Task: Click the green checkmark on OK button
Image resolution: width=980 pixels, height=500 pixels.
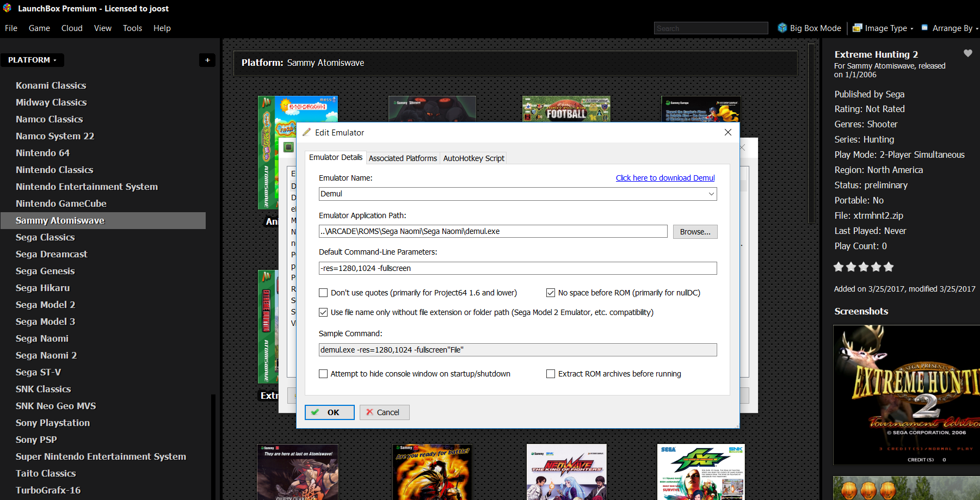Action: (x=315, y=412)
